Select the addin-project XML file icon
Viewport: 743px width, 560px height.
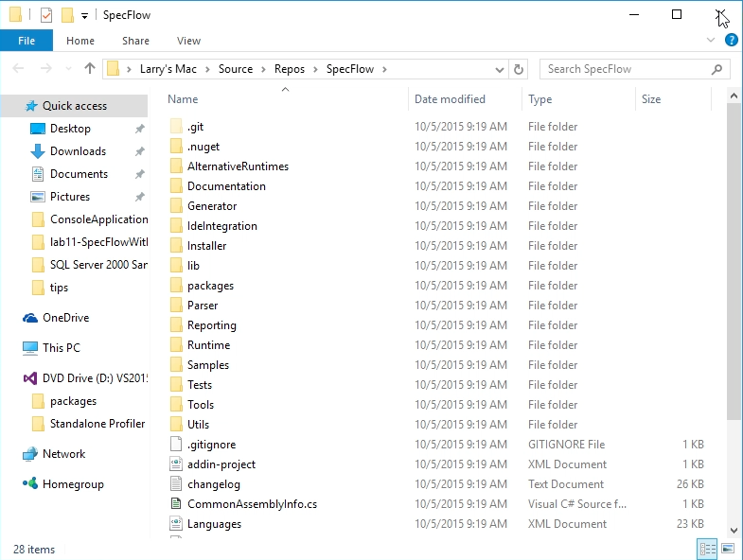coord(176,464)
